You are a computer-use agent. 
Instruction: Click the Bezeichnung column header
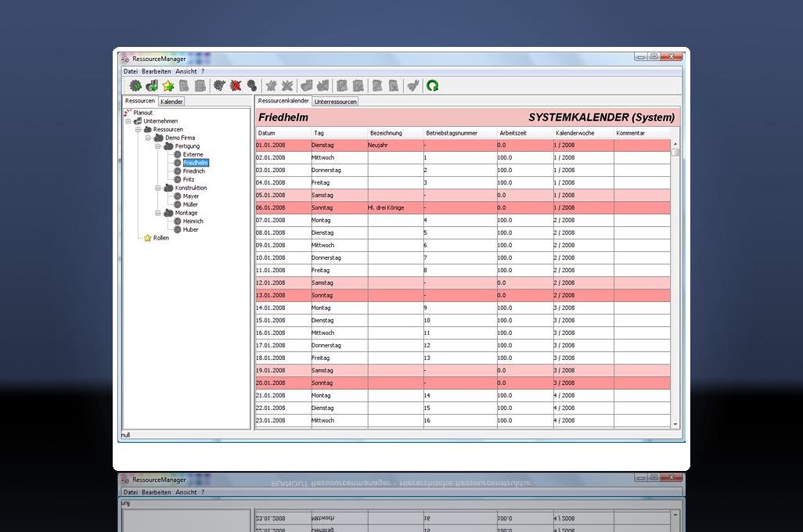point(395,133)
